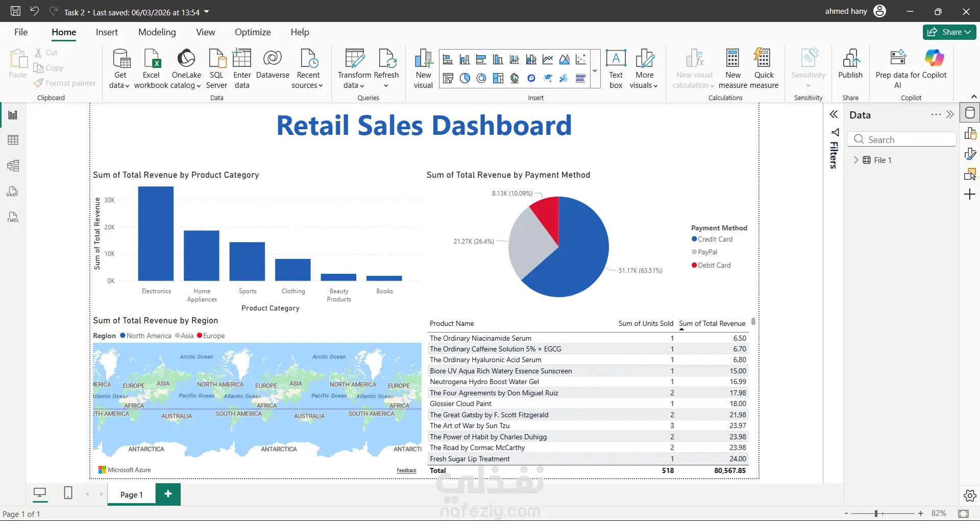The width and height of the screenshot is (980, 521).
Task: Open the Format visual pane icon
Action: [x=970, y=154]
